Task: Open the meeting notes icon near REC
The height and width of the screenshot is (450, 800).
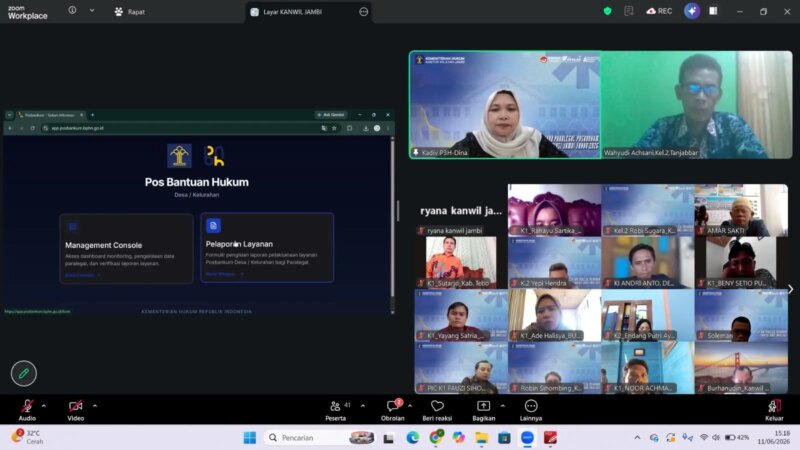Action: tap(629, 11)
